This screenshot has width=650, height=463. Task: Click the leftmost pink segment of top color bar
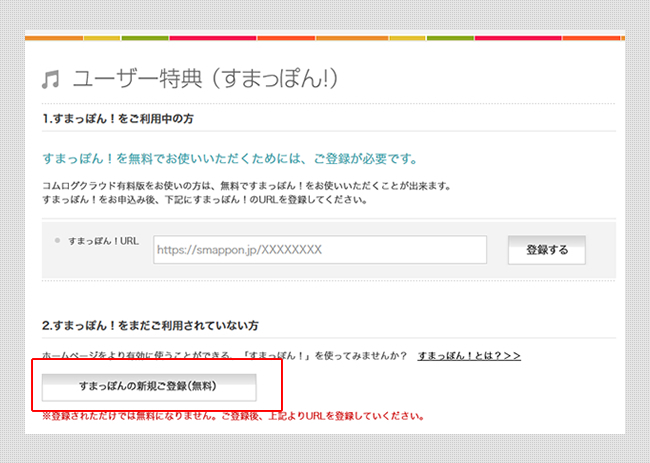coord(212,38)
